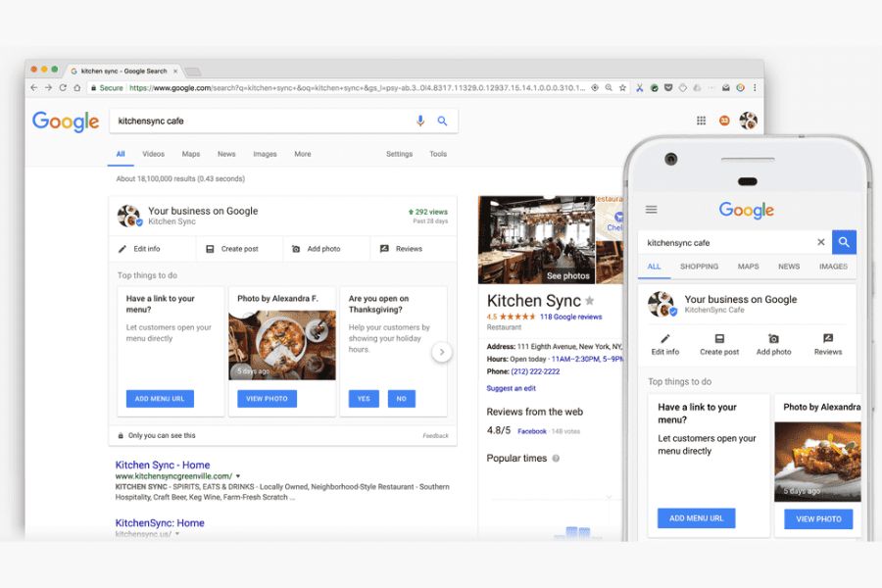The width and height of the screenshot is (882, 588).
Task: Clear the phone search with X
Action: pyautogui.click(x=820, y=242)
